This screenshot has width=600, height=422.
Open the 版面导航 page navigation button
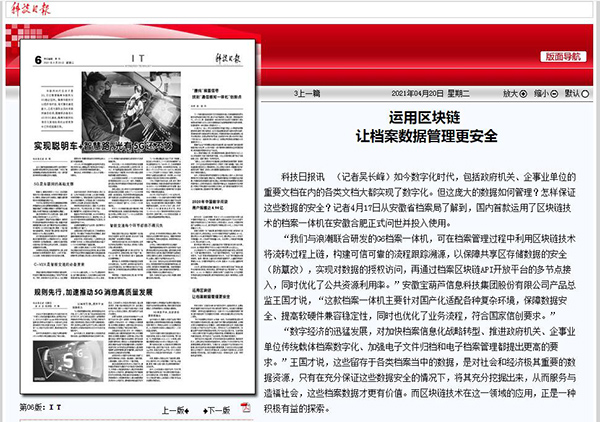(x=563, y=57)
